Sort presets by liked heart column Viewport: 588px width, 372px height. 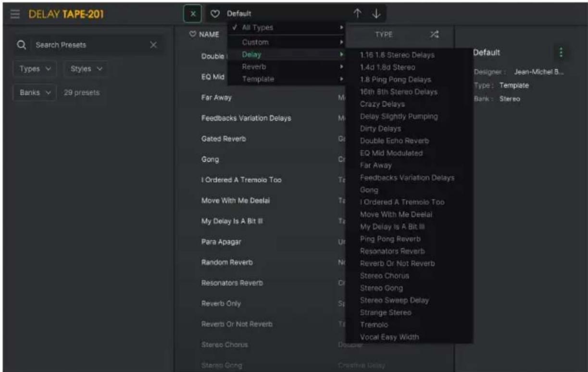pyautogui.click(x=192, y=35)
